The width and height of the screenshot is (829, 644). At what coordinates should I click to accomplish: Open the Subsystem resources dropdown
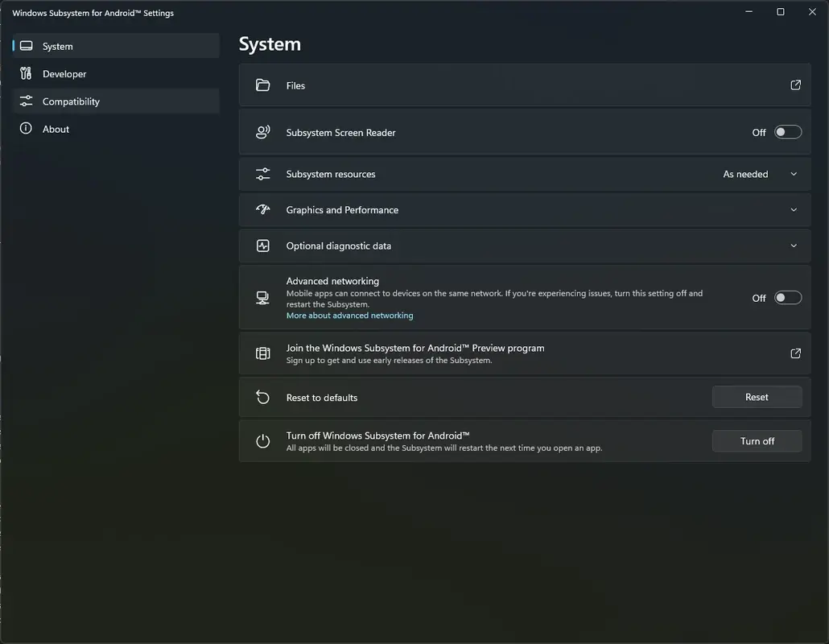click(793, 173)
